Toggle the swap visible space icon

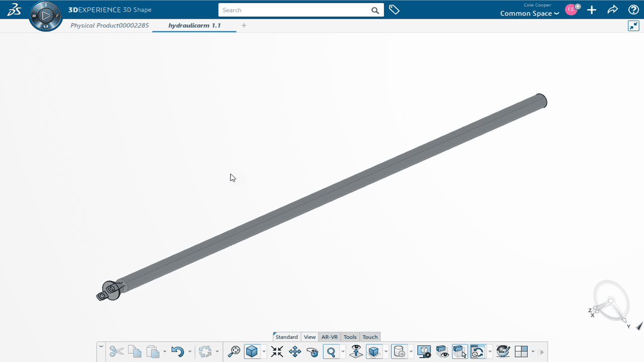pos(459,351)
